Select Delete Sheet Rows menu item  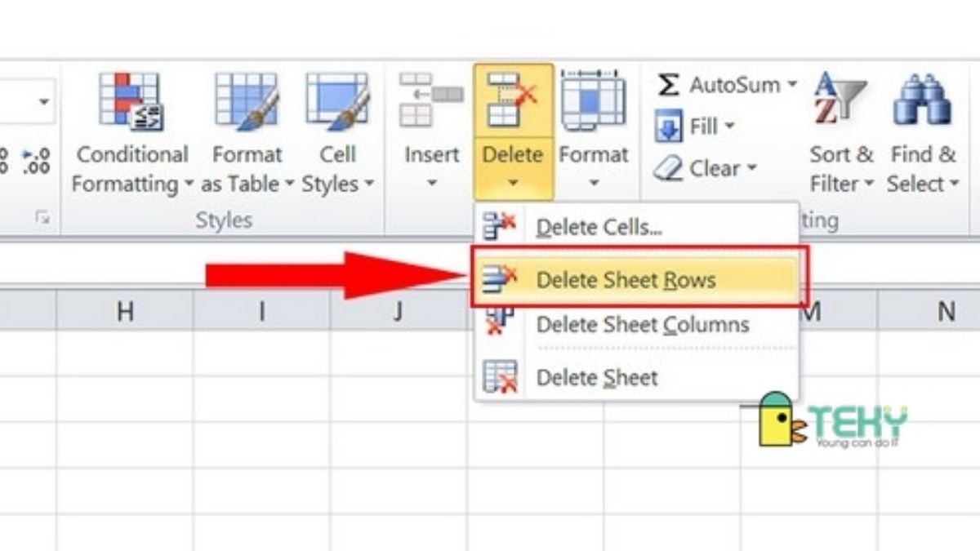tap(626, 280)
